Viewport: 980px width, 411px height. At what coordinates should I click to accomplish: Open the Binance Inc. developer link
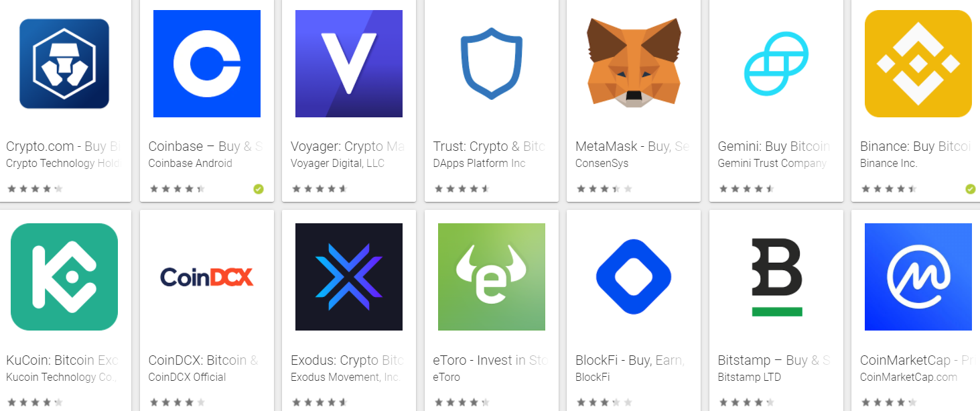888,163
